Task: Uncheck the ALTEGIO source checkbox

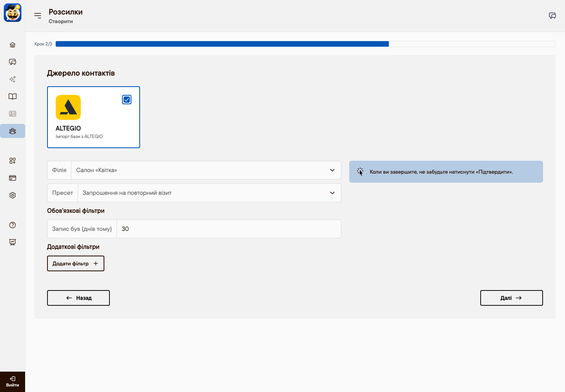Action: 127,100
